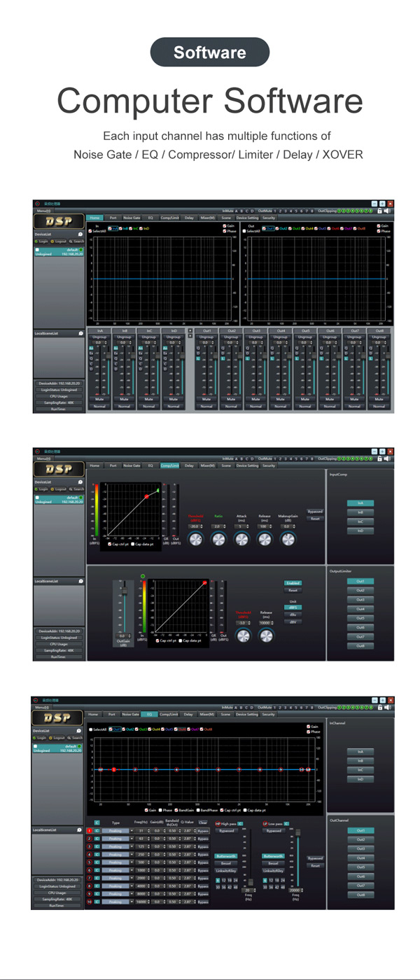Click Login in the Home screenshot DeviceList
420x980 pixels.
pos(41,241)
